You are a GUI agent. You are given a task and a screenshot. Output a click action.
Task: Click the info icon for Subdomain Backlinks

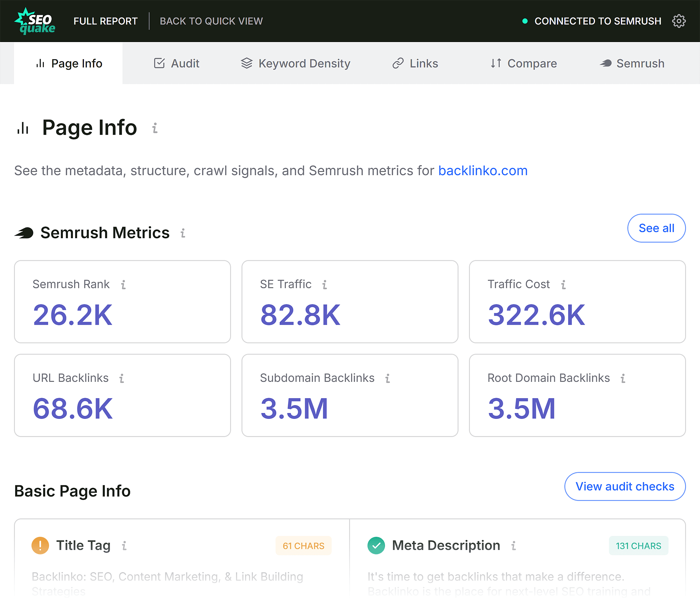point(388,378)
